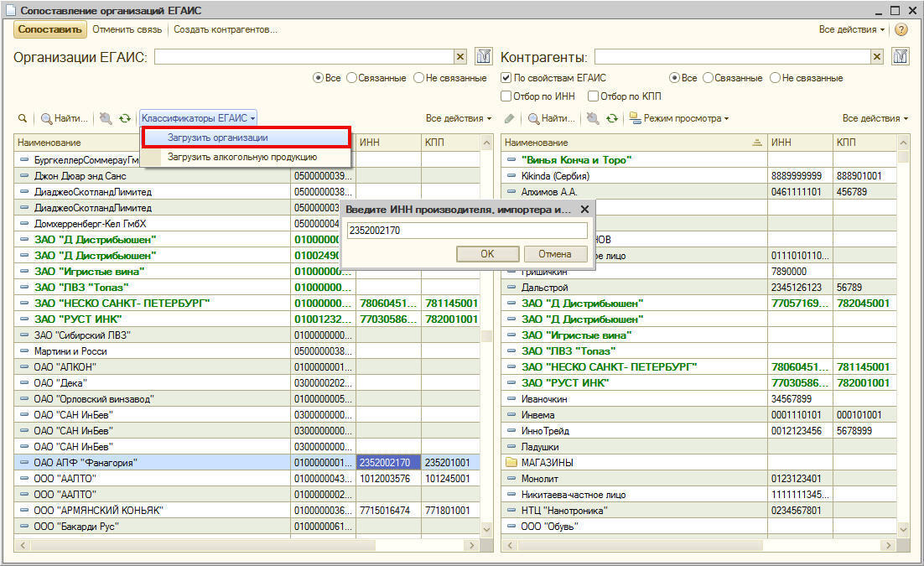The height and width of the screenshot is (566, 924).
Task: Select Все radio under Организации ЕГАИС
Action: [319, 78]
